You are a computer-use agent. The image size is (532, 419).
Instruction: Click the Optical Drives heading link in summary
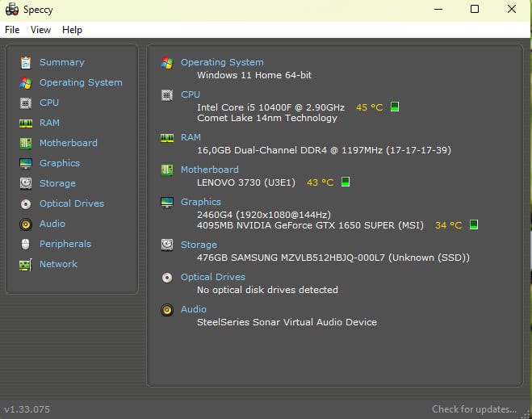[x=213, y=277]
